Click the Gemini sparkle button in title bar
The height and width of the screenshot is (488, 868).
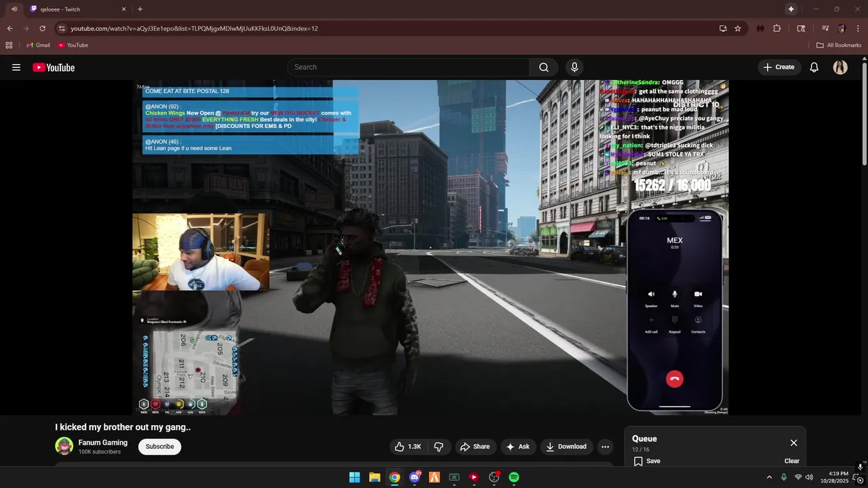[791, 9]
